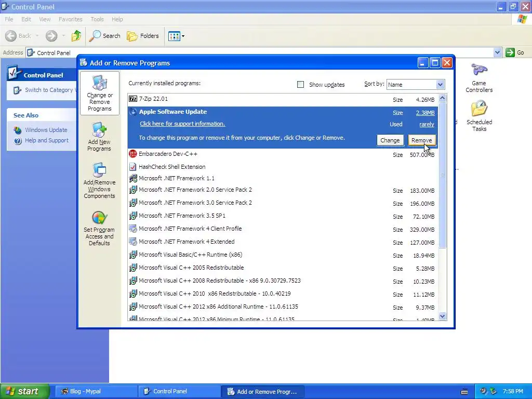Click the Search toolbar button
The image size is (532, 399).
pos(105,36)
